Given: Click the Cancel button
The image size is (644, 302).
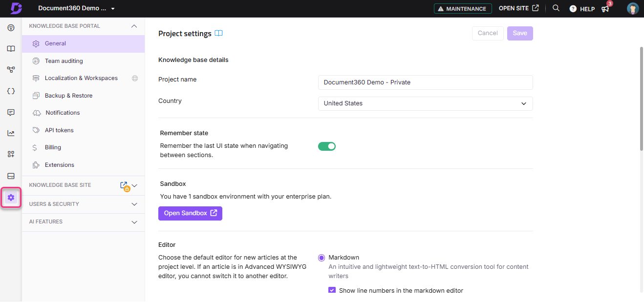Looking at the screenshot, I should point(488,33).
